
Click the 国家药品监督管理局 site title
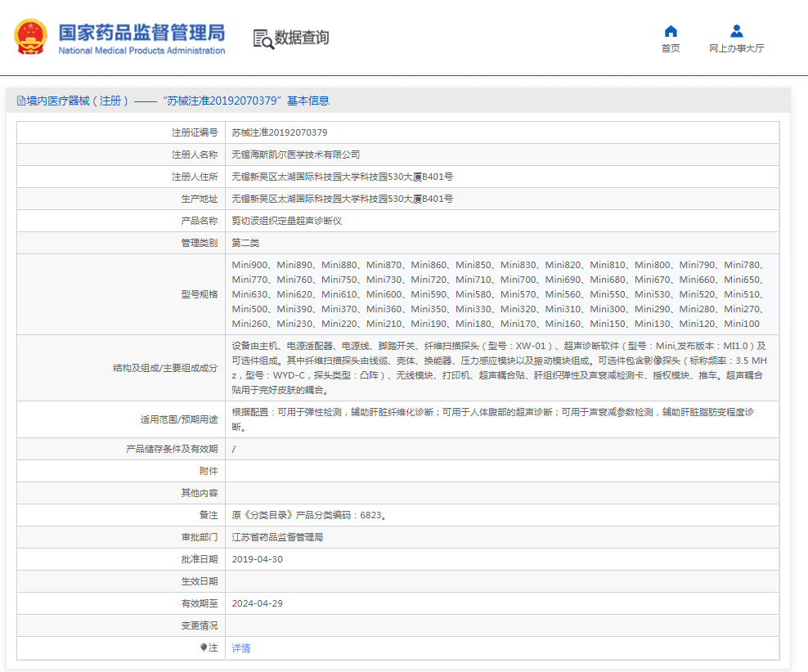[141, 33]
